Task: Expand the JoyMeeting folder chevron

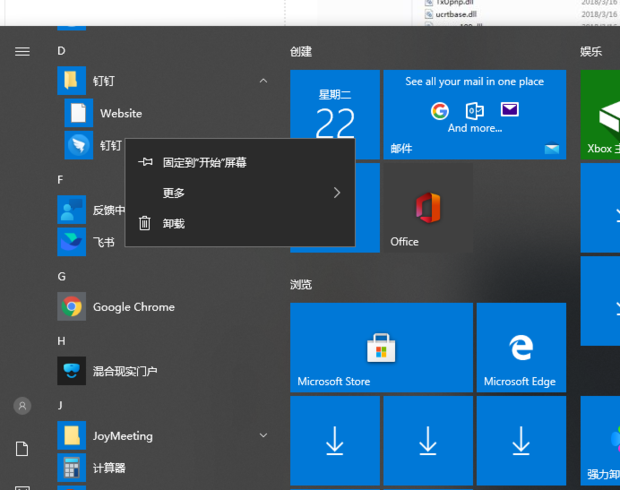Action: [x=263, y=435]
